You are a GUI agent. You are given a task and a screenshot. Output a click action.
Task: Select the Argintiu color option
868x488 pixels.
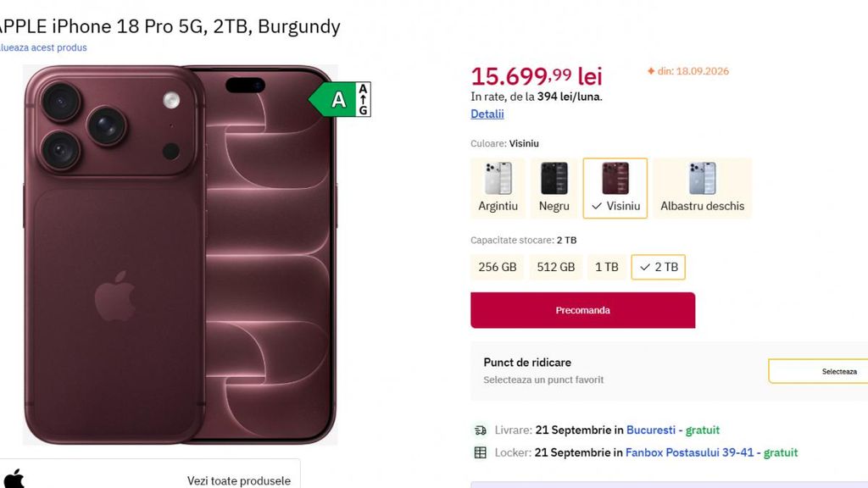498,188
